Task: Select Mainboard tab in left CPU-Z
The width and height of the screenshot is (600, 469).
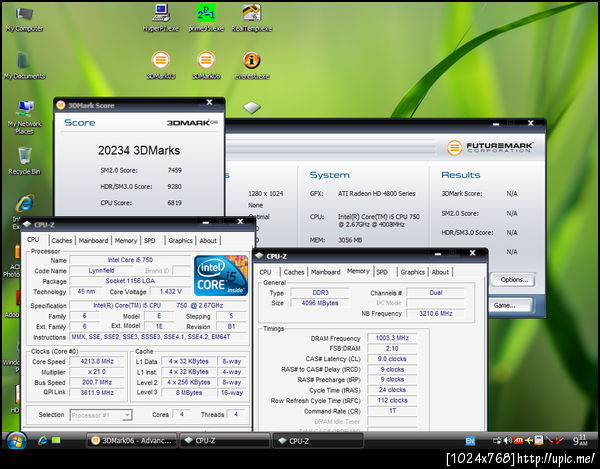Action: [x=93, y=241]
